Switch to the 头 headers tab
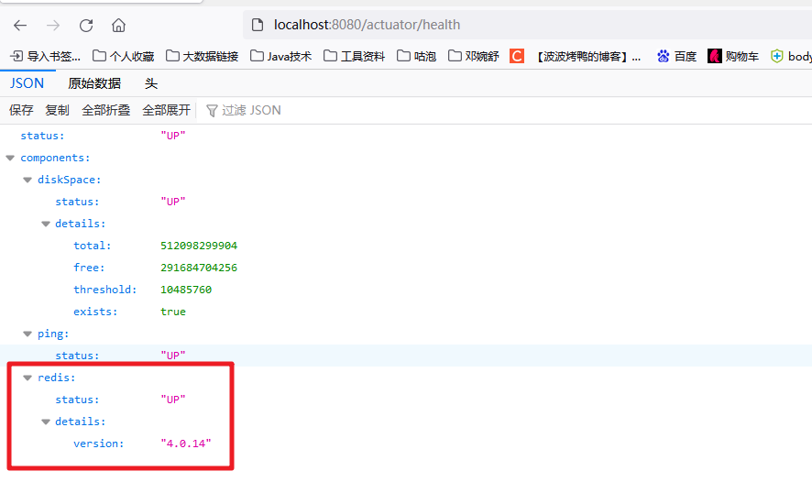 point(151,83)
